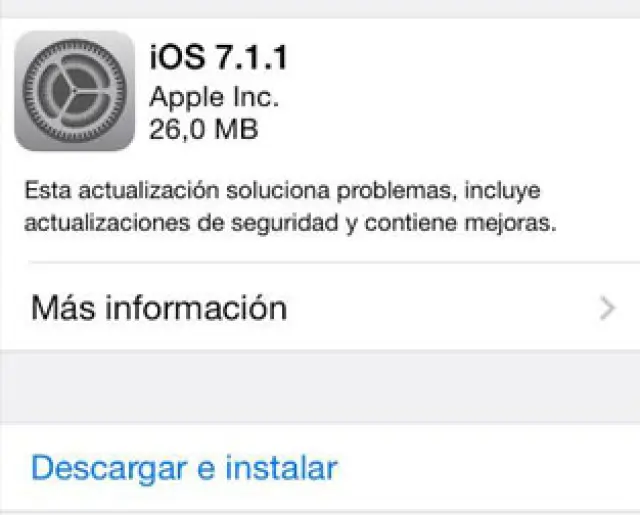Click the gear's center hub in the icon
This screenshot has height=515, width=640.
(74, 91)
